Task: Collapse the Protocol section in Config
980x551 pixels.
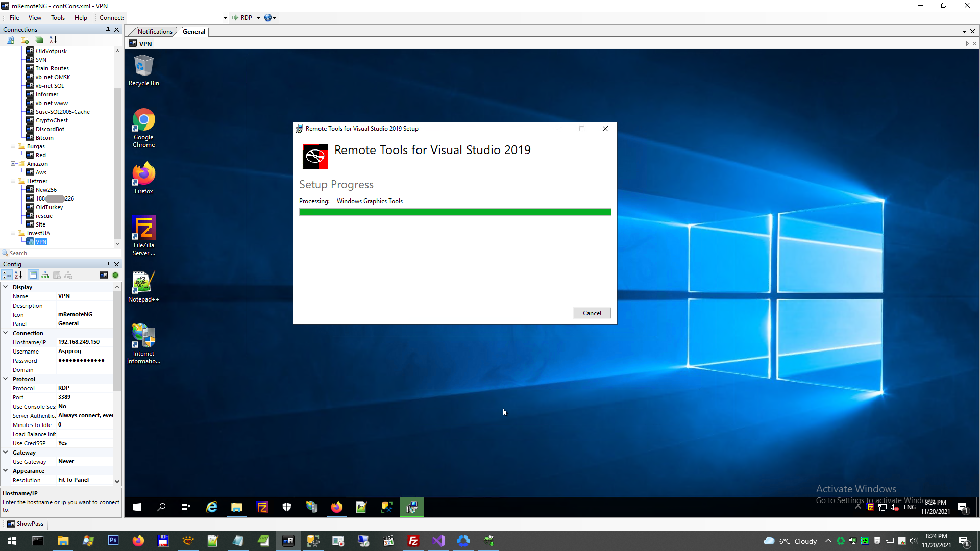Action: [x=6, y=379]
